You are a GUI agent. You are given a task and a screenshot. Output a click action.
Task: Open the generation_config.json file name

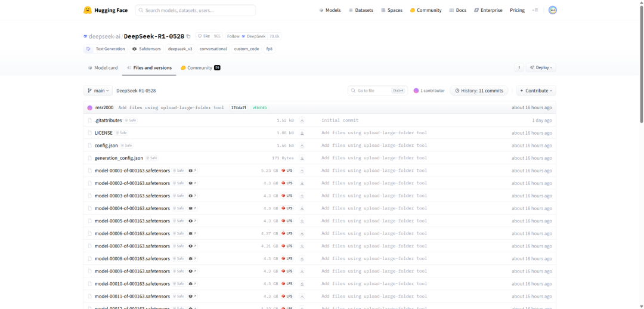coord(119,158)
